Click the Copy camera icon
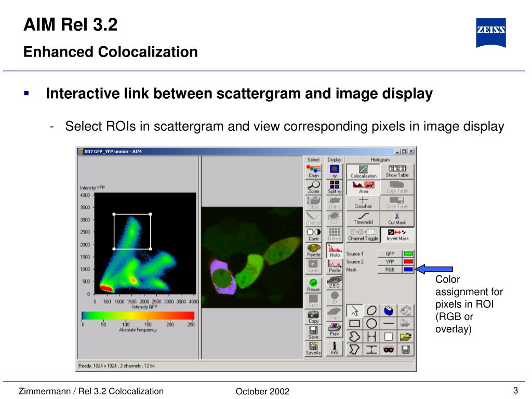Image resolution: width=532 pixels, height=399 pixels. tap(313, 317)
